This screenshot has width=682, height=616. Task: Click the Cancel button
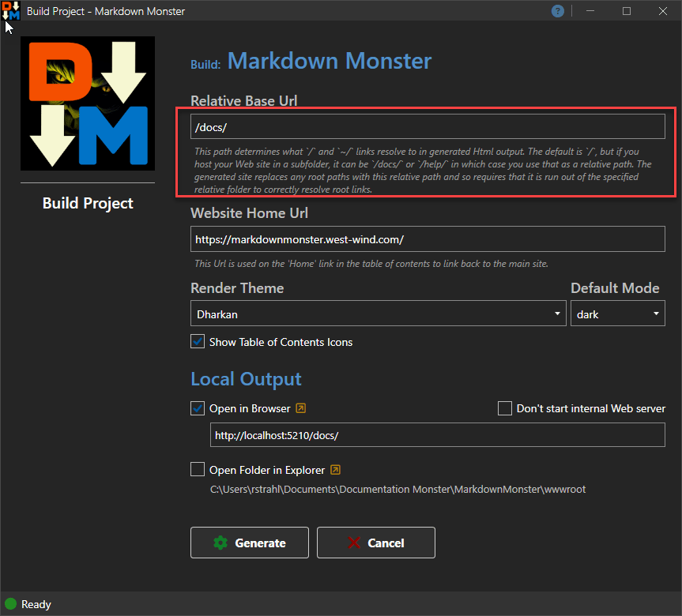click(x=375, y=543)
